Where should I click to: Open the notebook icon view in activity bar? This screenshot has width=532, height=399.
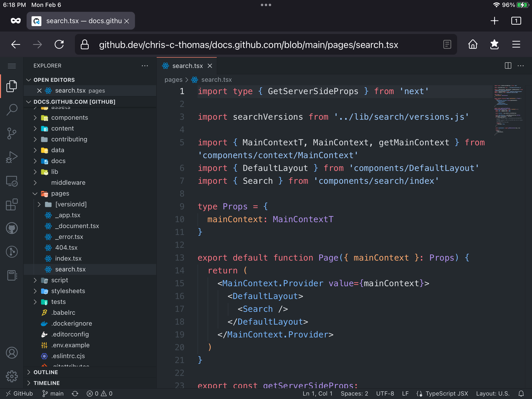pyautogui.click(x=12, y=275)
